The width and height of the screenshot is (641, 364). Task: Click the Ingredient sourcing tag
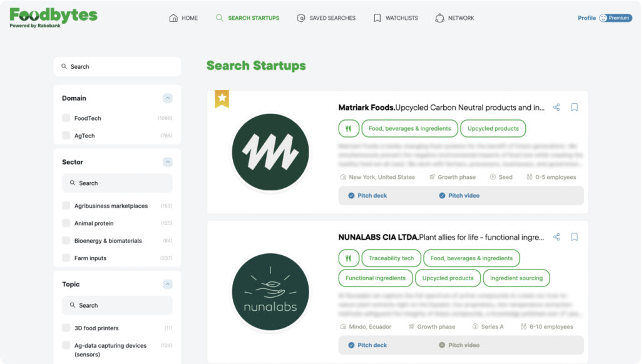click(x=516, y=278)
